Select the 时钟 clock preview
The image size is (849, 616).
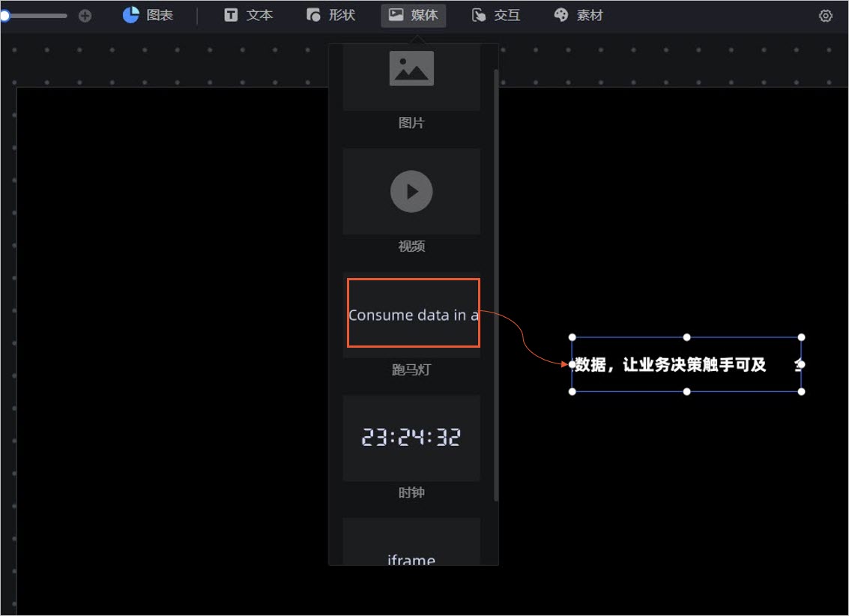[x=411, y=438]
